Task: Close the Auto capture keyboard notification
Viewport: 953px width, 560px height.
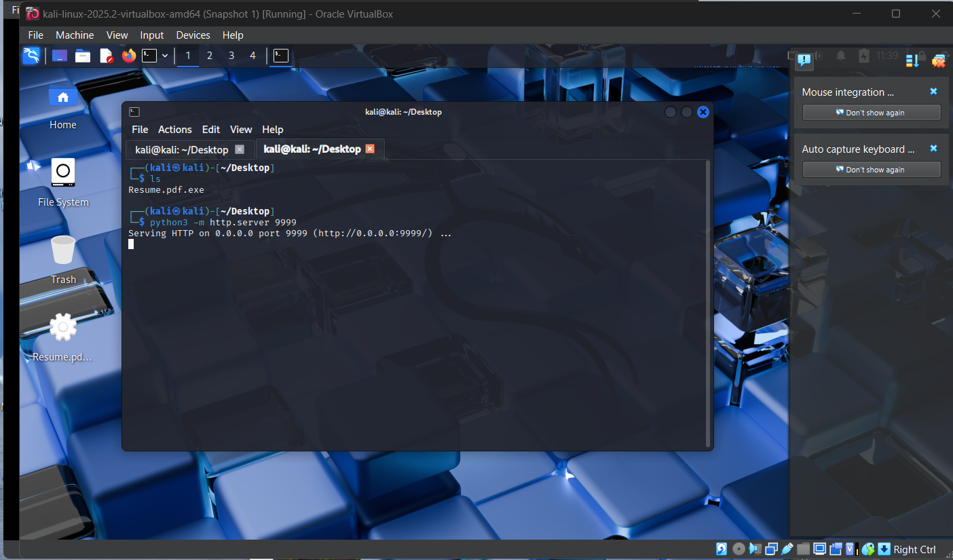Action: tap(933, 149)
